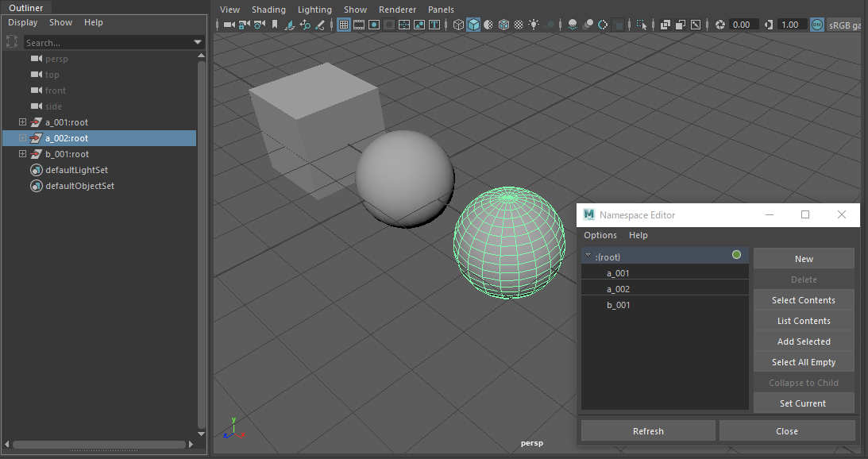
Task: Enable Wireframe on Shaded icon
Action: click(x=503, y=25)
